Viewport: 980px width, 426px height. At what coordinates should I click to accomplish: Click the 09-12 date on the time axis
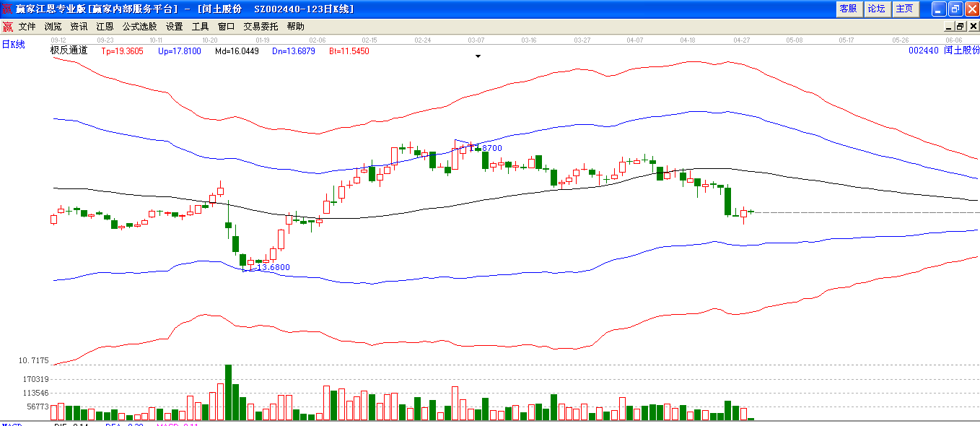[59, 40]
